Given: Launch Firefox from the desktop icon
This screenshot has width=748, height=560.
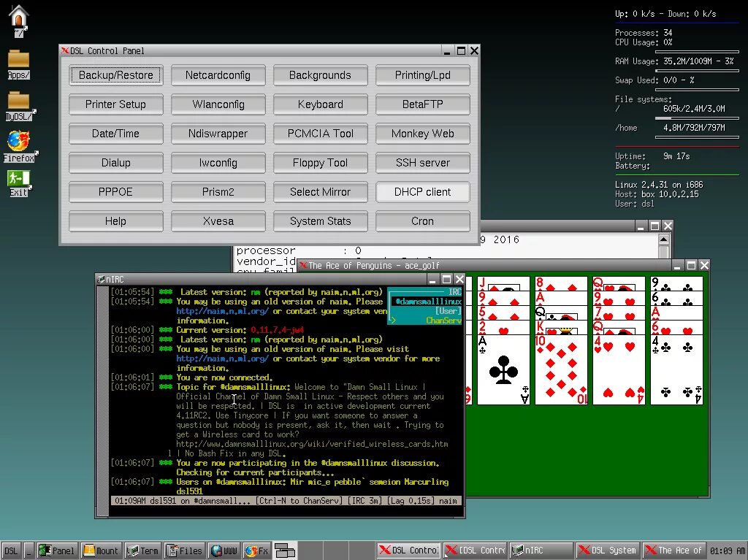Looking at the screenshot, I should pos(19,147).
